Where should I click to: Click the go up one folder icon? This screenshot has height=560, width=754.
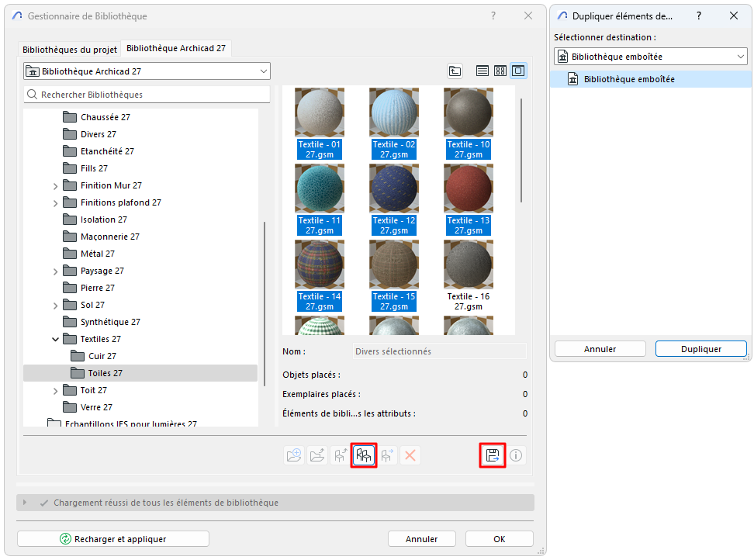pyautogui.click(x=455, y=71)
